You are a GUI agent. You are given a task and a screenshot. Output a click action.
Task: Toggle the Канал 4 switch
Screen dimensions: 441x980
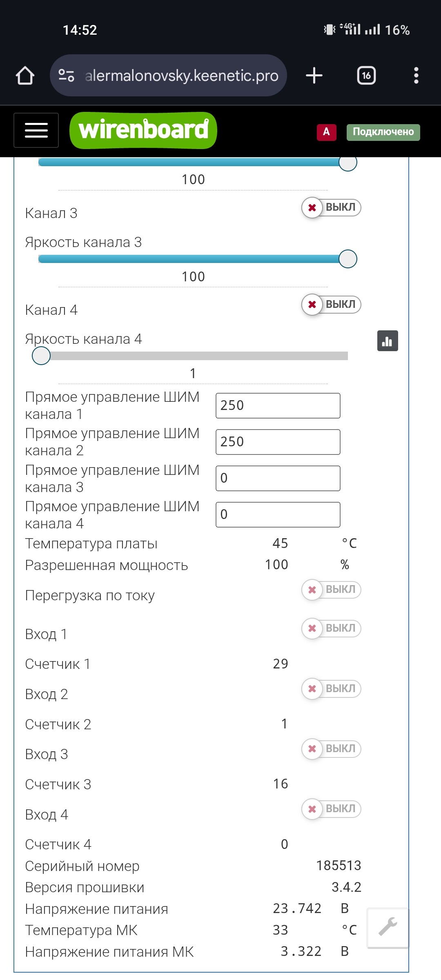(x=331, y=305)
